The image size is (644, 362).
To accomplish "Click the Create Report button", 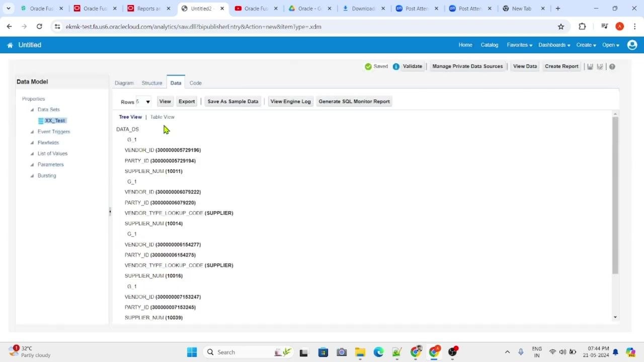I will [561, 66].
